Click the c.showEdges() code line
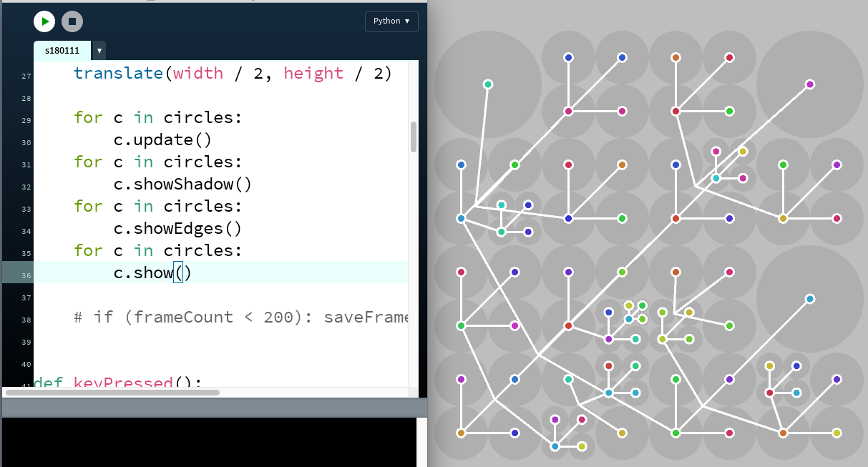 (177, 228)
